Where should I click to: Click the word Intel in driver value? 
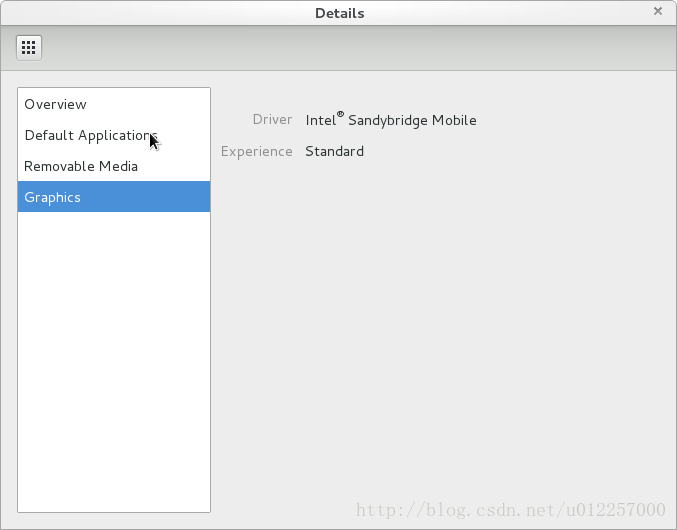[x=321, y=120]
